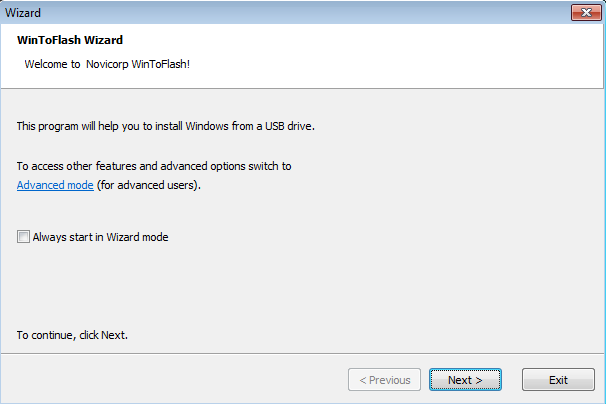Click 'This program will help you' sentence
Screen dimensions: 606x404
point(166,126)
